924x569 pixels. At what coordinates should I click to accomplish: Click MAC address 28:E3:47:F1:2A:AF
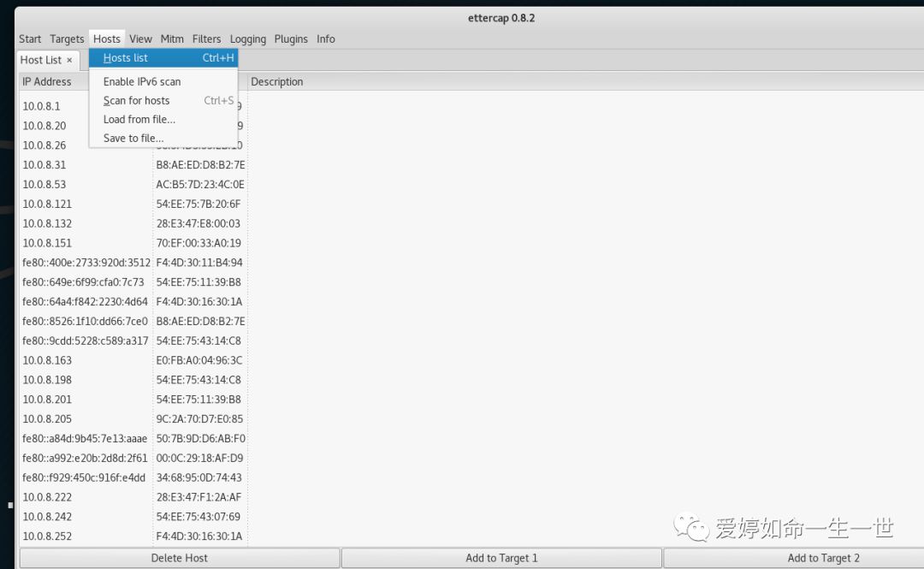198,497
